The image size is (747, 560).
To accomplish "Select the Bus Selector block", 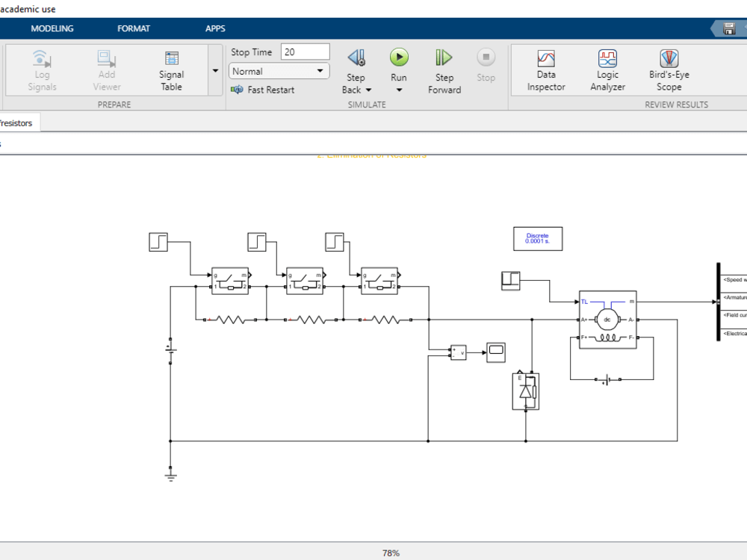I will [x=719, y=302].
